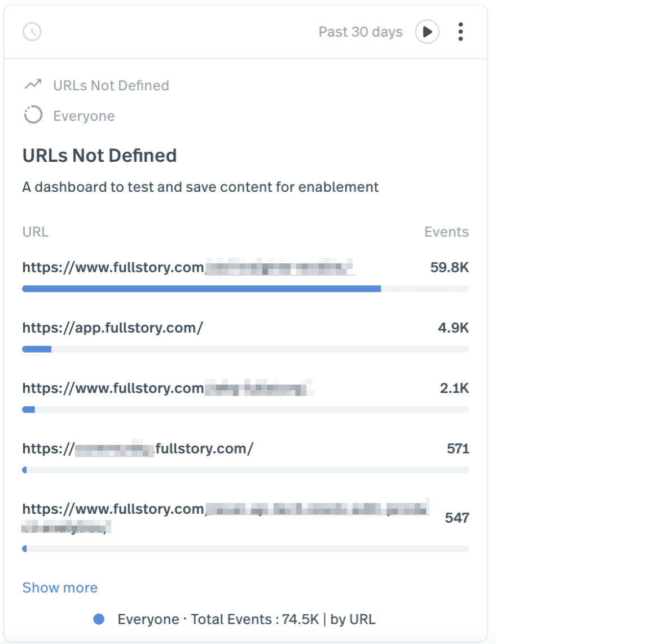Expand the list using Show more
672x644 pixels.
(x=59, y=588)
